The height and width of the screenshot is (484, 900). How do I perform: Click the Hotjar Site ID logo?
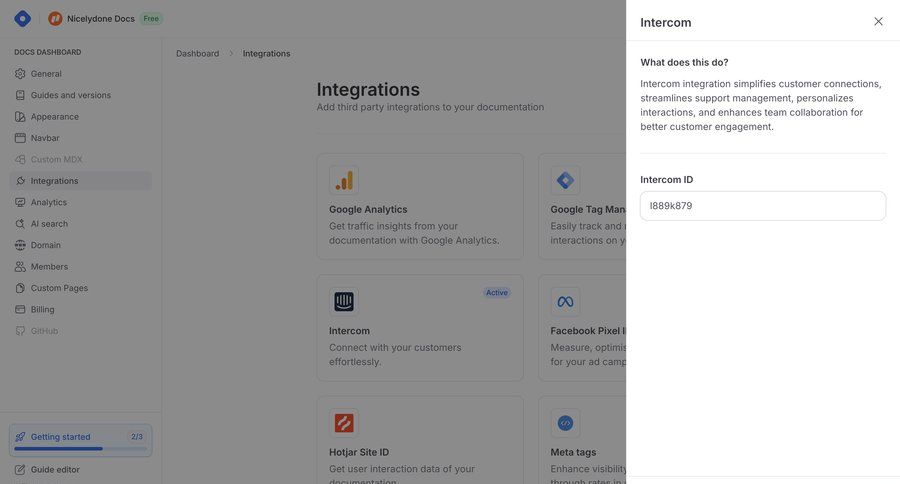point(344,423)
